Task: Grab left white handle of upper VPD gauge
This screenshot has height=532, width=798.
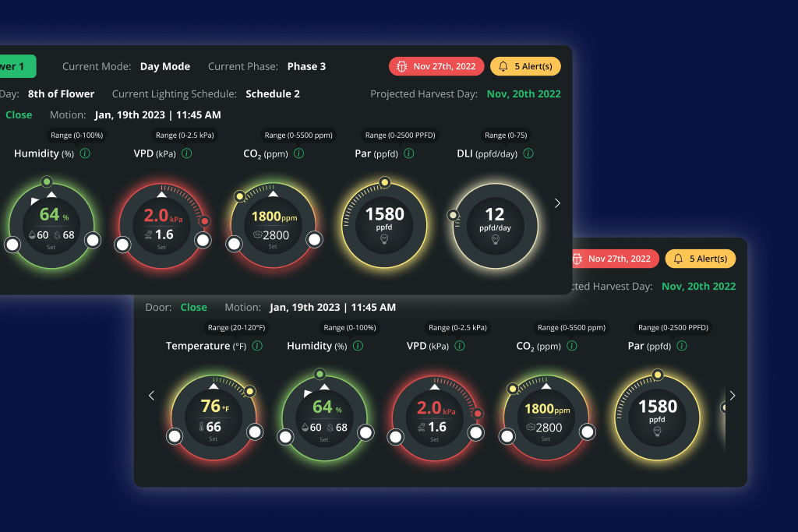Action: tap(122, 245)
